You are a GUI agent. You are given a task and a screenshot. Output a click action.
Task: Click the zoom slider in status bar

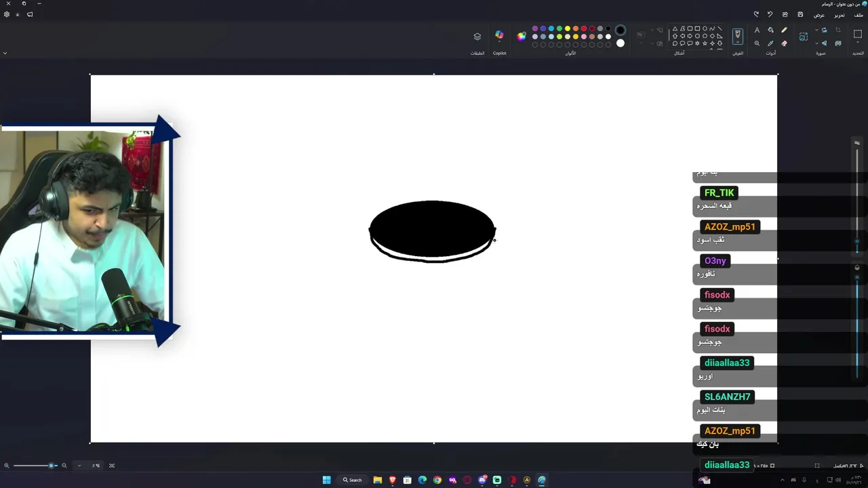pos(35,465)
